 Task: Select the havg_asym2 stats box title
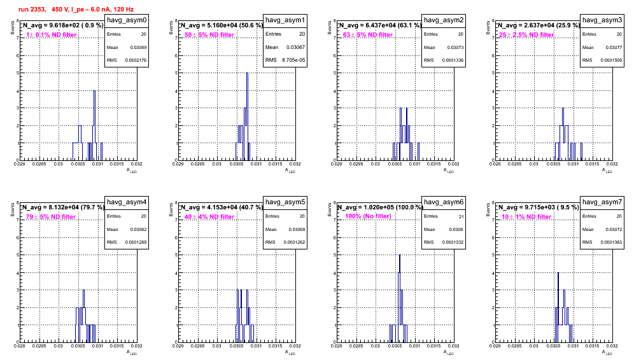click(x=444, y=20)
